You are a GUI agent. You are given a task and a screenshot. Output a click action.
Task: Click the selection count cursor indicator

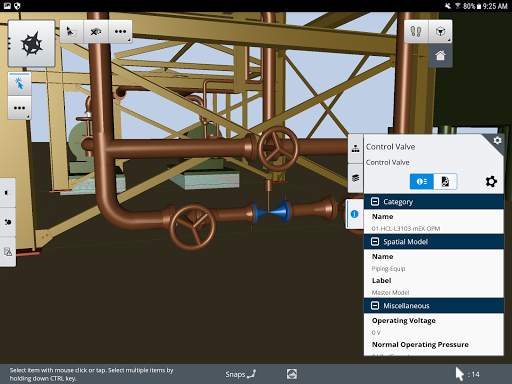[x=467, y=374]
